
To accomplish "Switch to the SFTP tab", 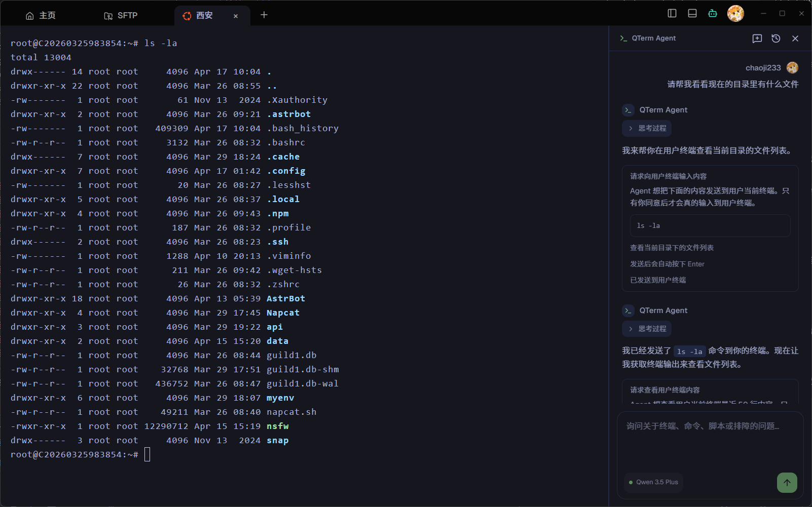I will pos(121,16).
